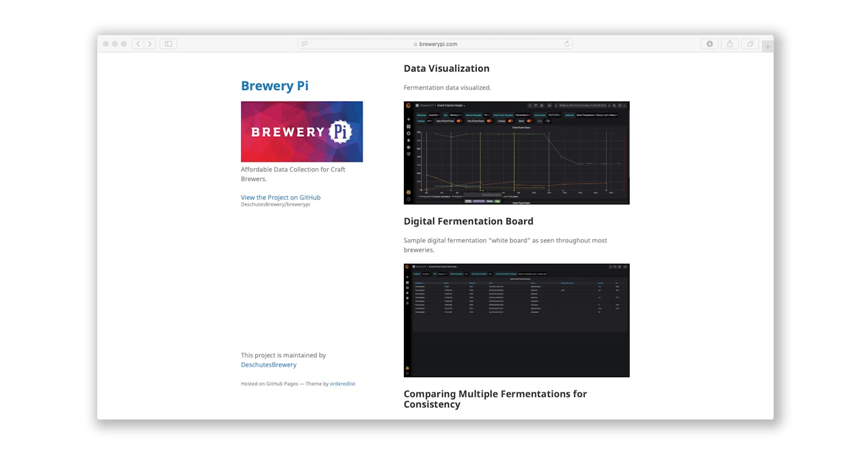
Task: Minimize the Safari window
Action: [x=115, y=44]
